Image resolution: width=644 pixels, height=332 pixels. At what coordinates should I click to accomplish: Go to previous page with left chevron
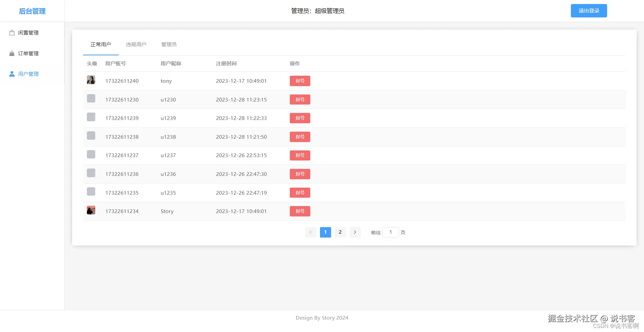311,232
